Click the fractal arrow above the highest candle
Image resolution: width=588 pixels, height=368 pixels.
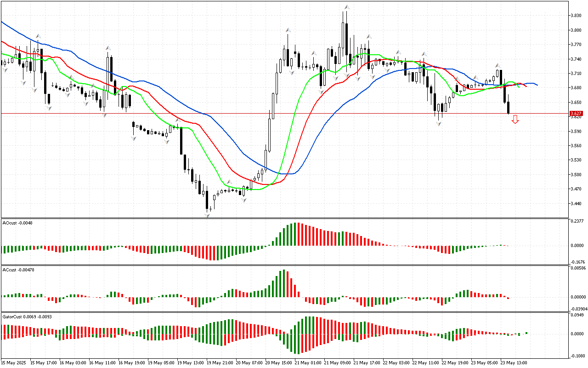pos(348,7)
